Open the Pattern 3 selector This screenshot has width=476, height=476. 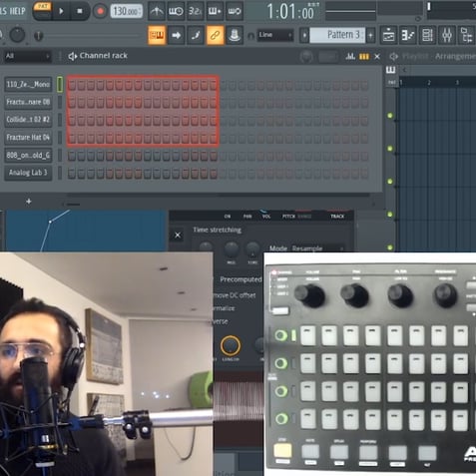(337, 35)
